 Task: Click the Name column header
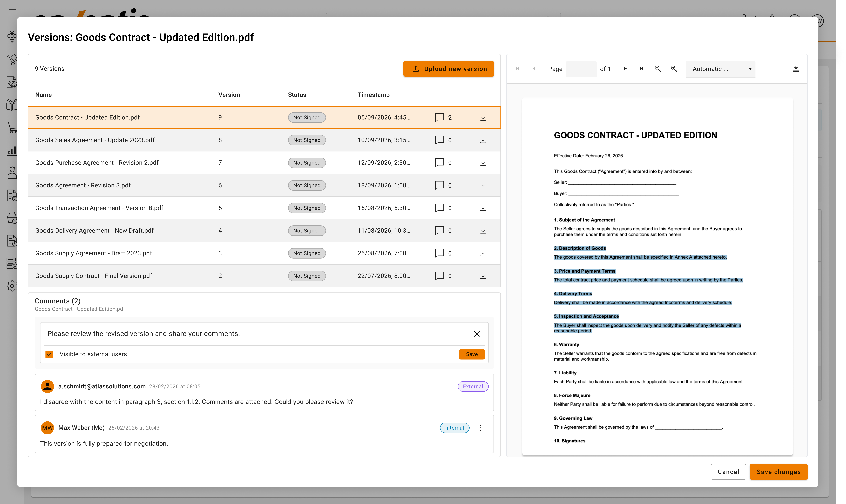[43, 95]
